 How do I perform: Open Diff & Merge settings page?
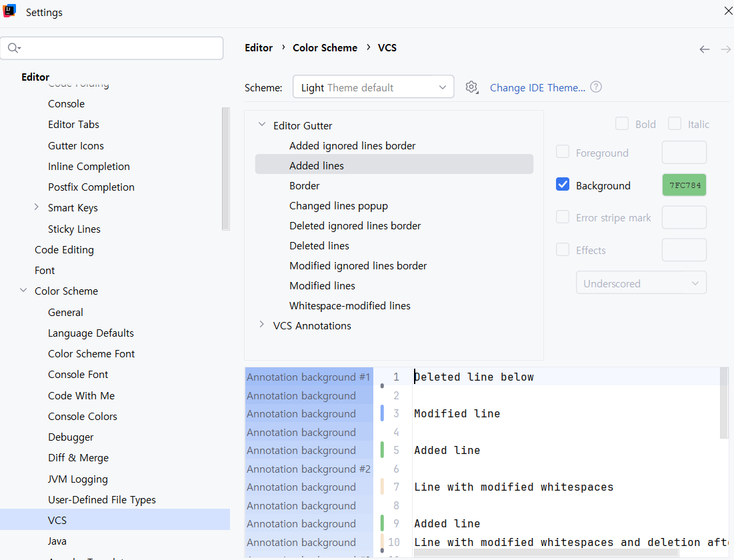pos(78,458)
